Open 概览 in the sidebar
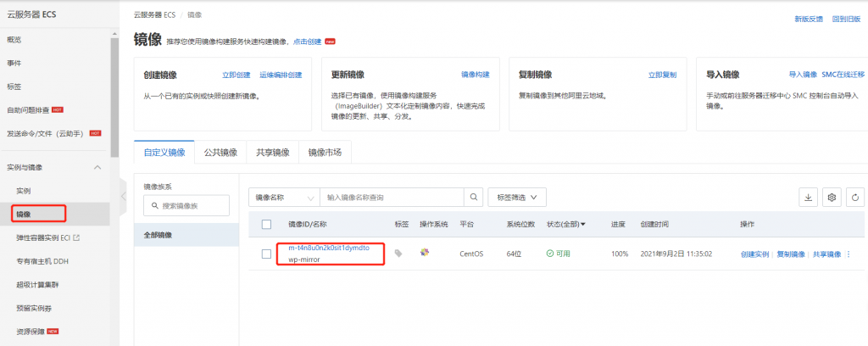Screen dimensions: 868x346 [14, 40]
